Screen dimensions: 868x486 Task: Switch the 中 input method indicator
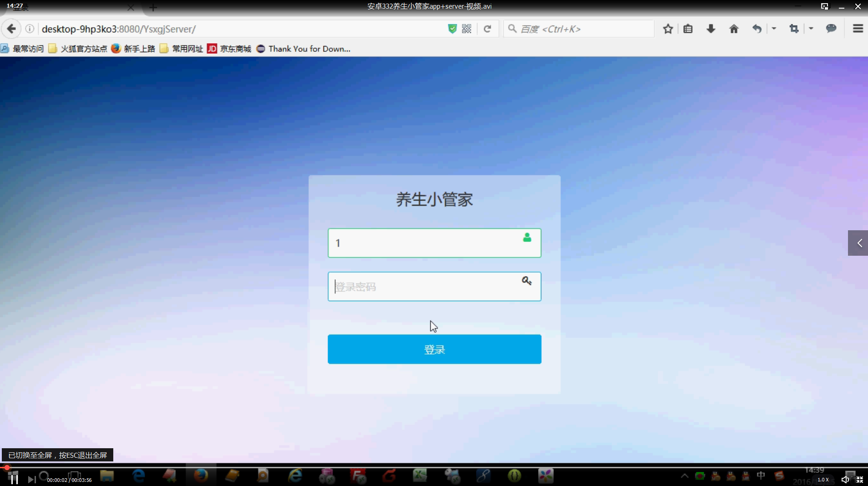point(761,476)
